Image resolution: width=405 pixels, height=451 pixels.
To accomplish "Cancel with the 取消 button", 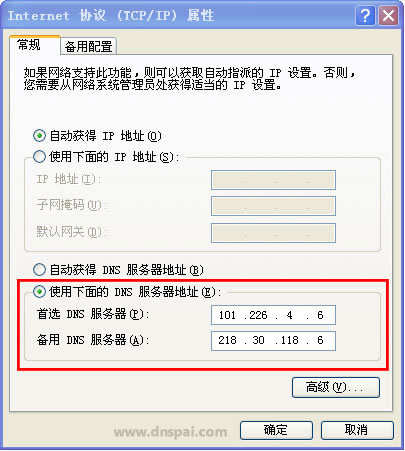I will point(357,430).
